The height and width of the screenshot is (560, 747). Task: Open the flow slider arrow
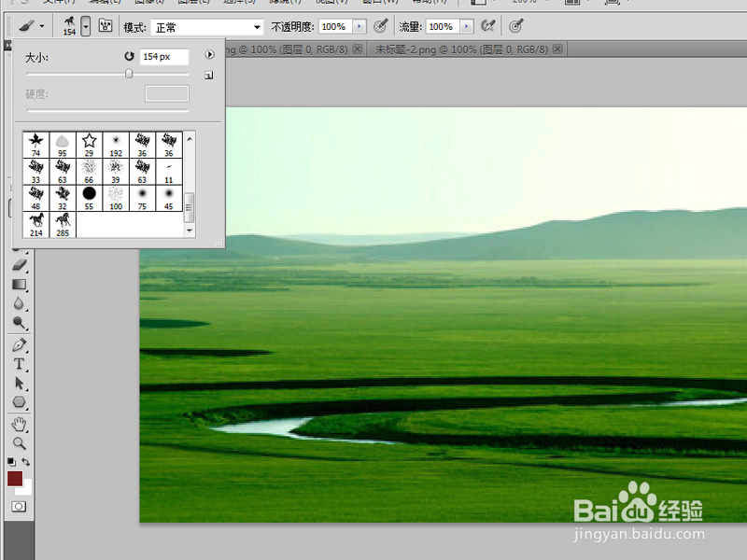tap(467, 27)
